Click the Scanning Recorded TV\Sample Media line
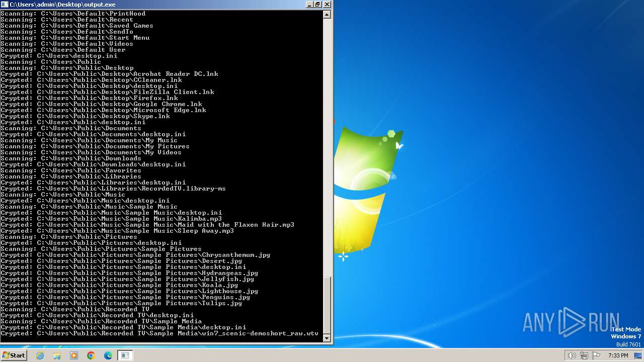The height and width of the screenshot is (362, 644). pos(101,321)
